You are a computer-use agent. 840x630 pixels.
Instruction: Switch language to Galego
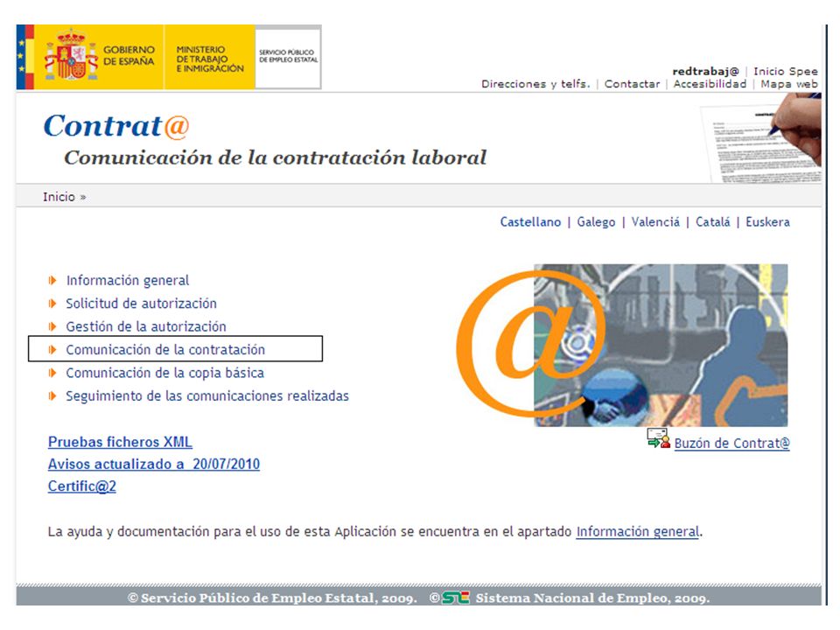point(596,221)
